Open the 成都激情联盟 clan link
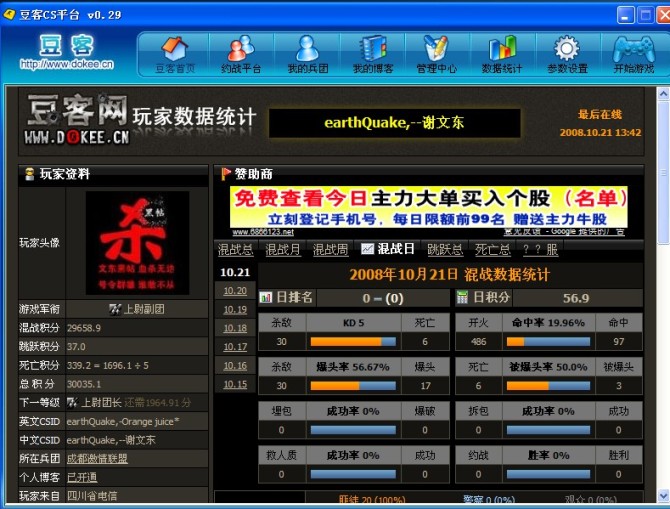 coord(97,458)
